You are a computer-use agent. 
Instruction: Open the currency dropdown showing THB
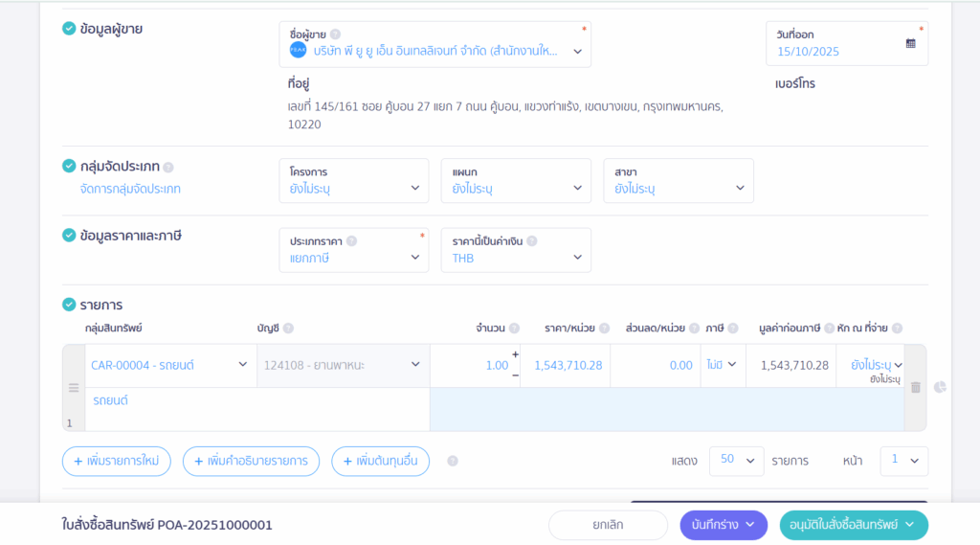coord(516,250)
